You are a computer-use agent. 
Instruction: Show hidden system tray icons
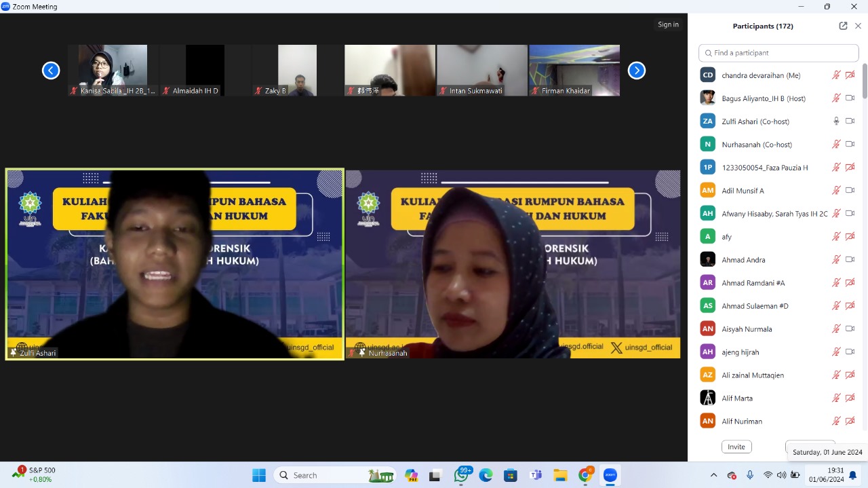(713, 475)
